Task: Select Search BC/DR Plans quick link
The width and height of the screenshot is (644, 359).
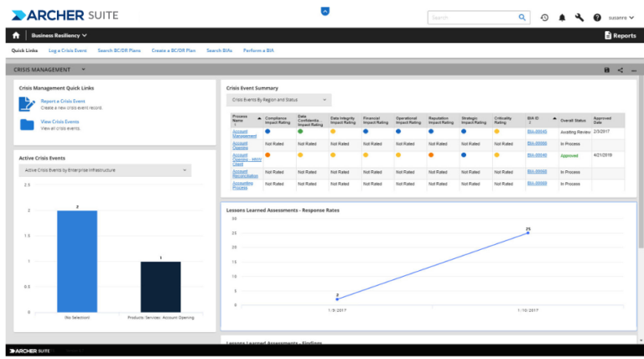Action: [x=121, y=50]
